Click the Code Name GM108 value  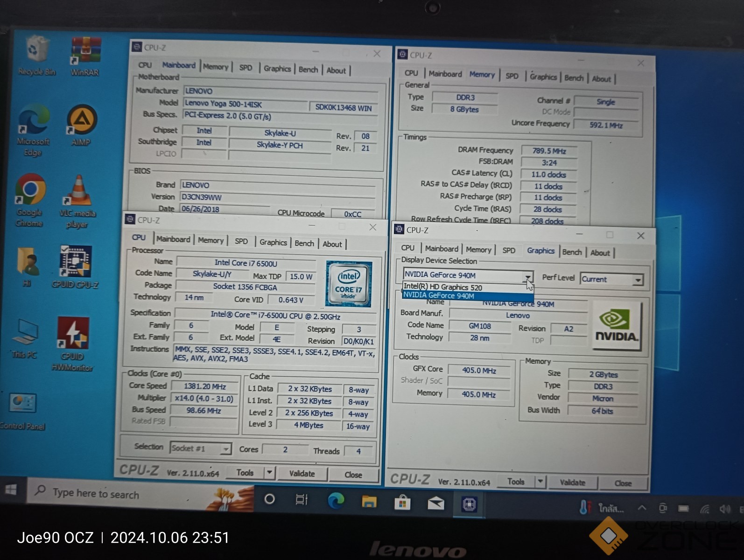tap(479, 326)
